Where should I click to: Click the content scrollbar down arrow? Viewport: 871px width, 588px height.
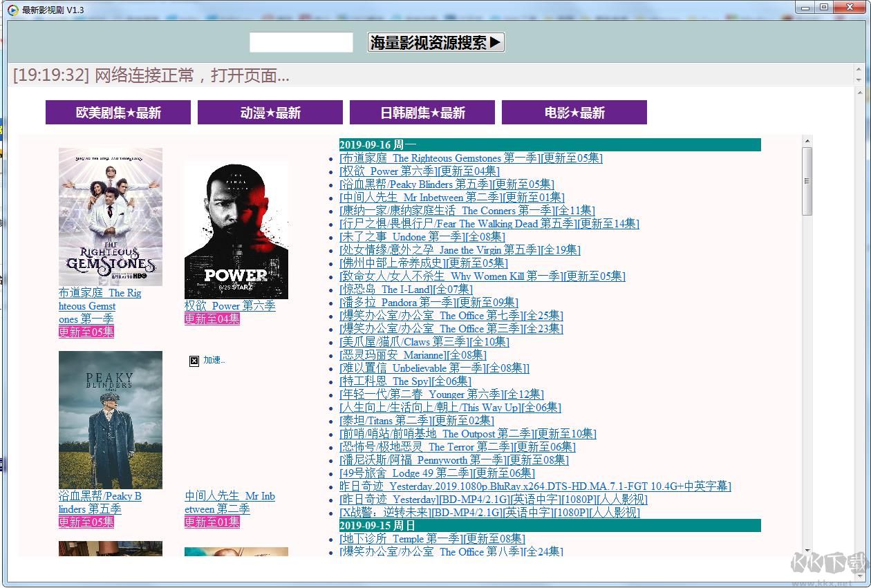[807, 551]
